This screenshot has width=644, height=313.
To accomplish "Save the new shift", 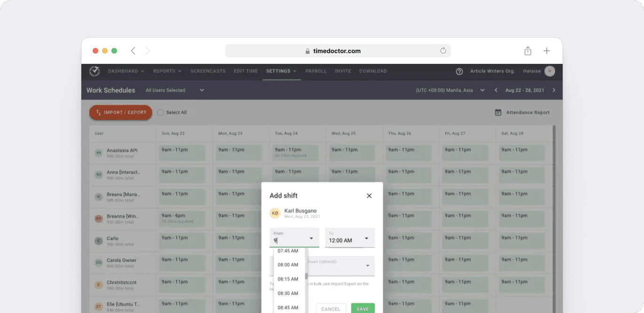I will click(362, 308).
